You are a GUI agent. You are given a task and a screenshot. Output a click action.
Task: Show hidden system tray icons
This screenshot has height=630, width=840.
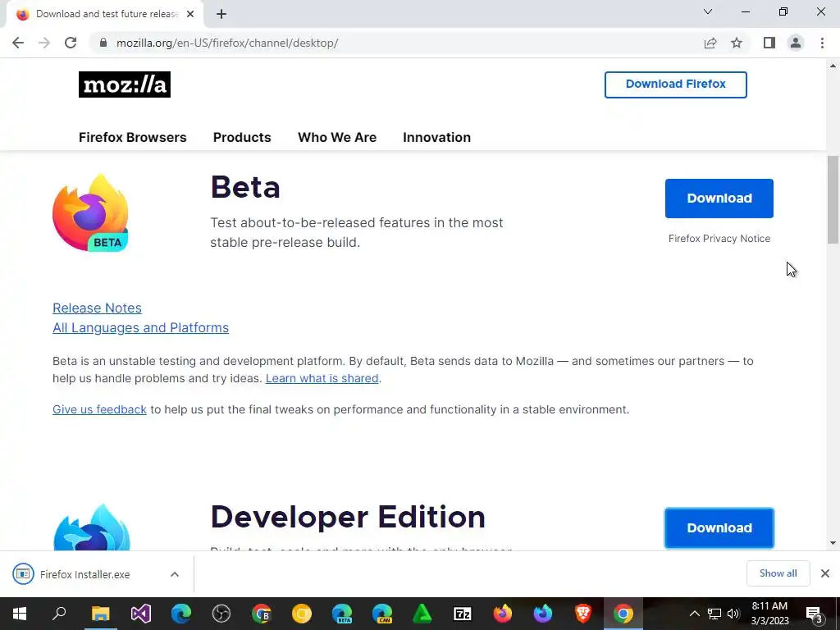pyautogui.click(x=694, y=614)
